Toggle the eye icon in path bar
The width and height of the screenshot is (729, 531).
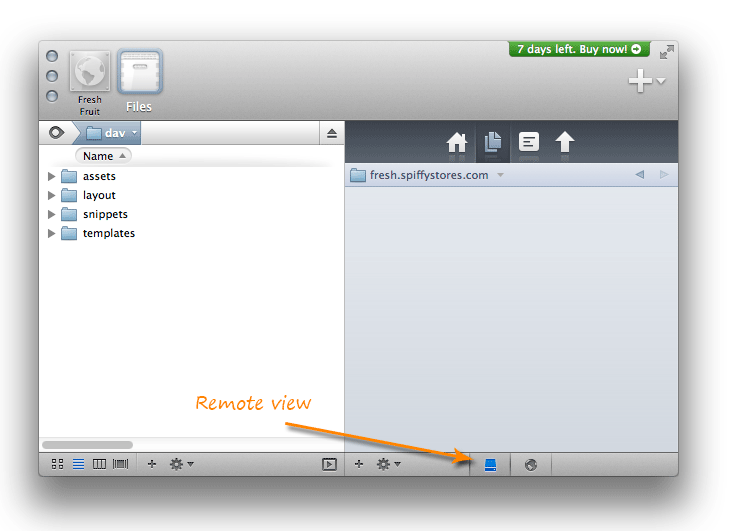coord(56,133)
